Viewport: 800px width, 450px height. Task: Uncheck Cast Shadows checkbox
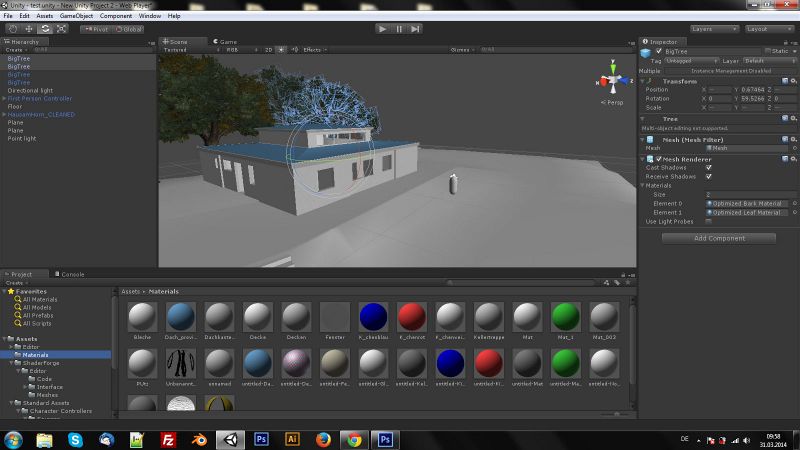click(709, 167)
